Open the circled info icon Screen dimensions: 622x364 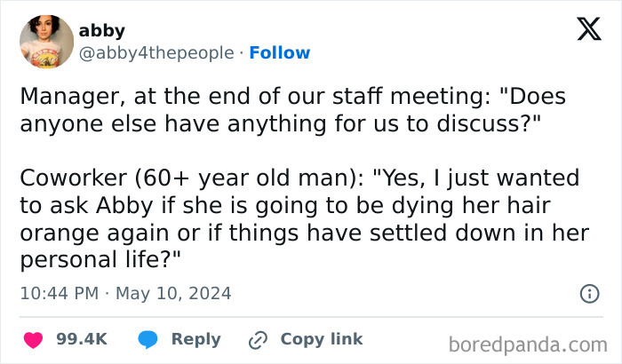tap(589, 294)
